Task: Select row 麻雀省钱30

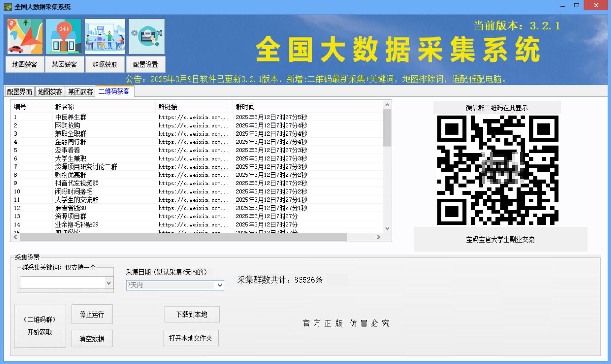Action: point(197,208)
